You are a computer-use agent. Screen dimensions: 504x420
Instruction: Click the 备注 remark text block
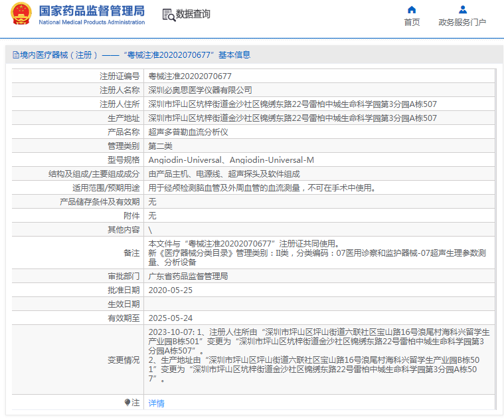317,253
